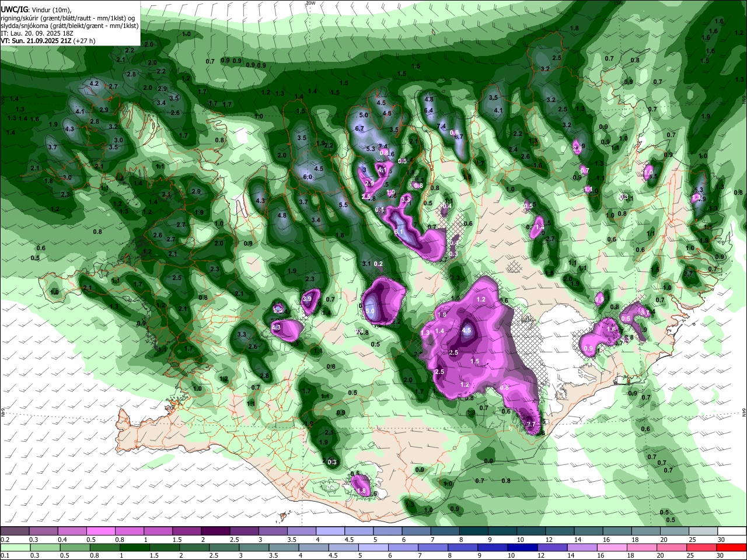Click the '0.4' label on the snow scale
This screenshot has width=747, height=560.
(x=62, y=540)
